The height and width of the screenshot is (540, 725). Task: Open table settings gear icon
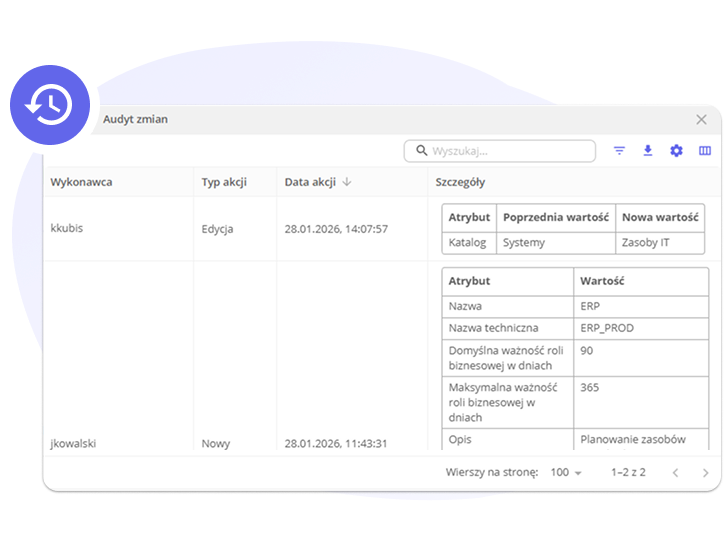click(676, 151)
